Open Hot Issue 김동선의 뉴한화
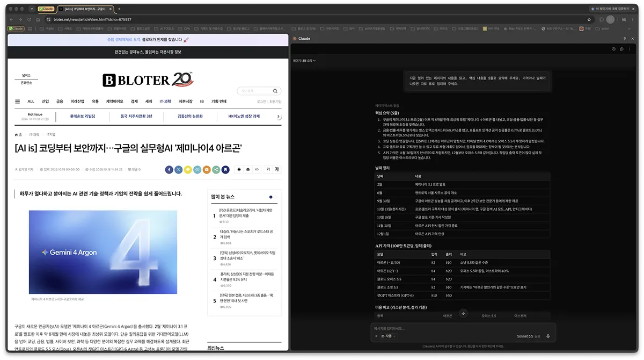The height and width of the screenshot is (360, 644). click(x=190, y=116)
